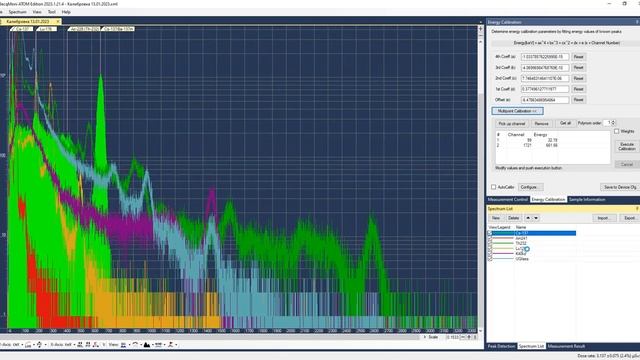Reset the 2nd Coeff value
Screen dimensions: 640x360
[578, 78]
